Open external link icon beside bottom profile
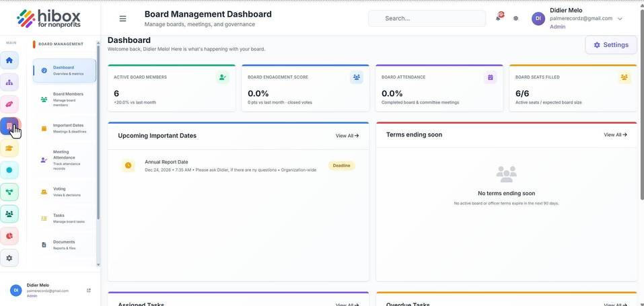Viewport: 644px width, 306px height. tap(89, 291)
